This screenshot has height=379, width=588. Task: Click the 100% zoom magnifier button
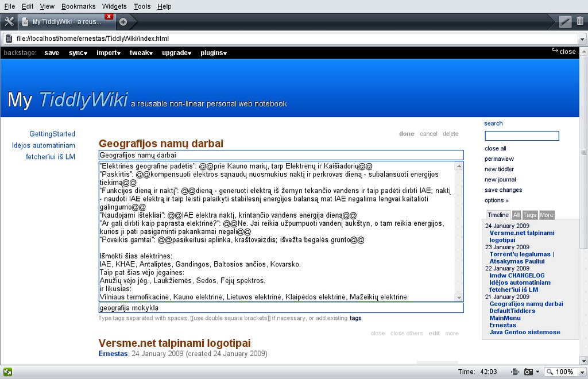pyautogui.click(x=561, y=372)
